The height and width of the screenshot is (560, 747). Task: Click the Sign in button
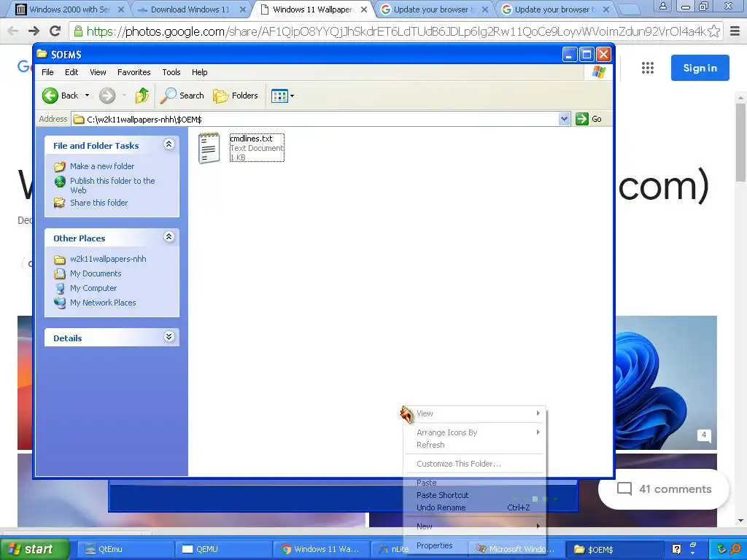coord(700,68)
